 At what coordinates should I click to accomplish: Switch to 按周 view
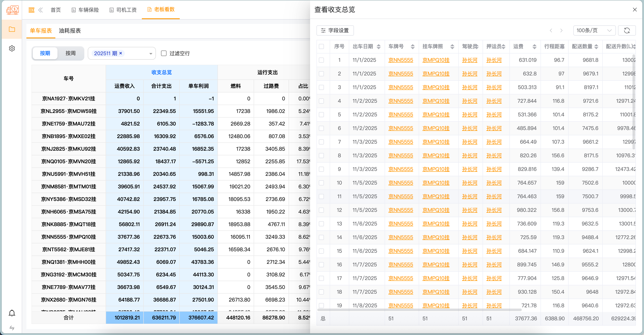pos(70,53)
